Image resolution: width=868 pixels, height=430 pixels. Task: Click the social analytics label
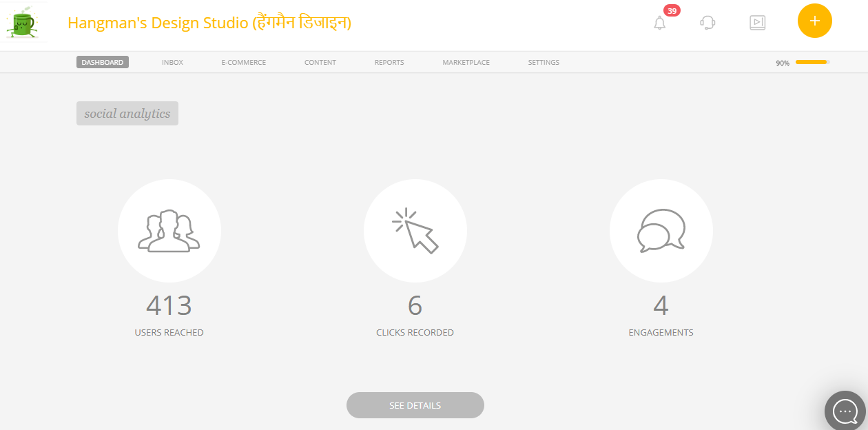(127, 114)
